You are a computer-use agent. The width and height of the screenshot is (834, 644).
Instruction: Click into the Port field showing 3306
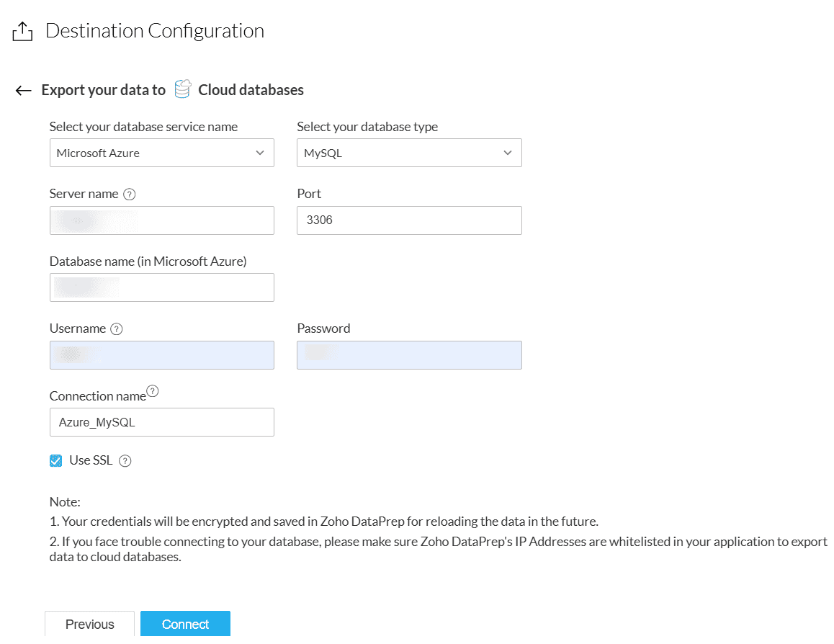pyautogui.click(x=408, y=220)
